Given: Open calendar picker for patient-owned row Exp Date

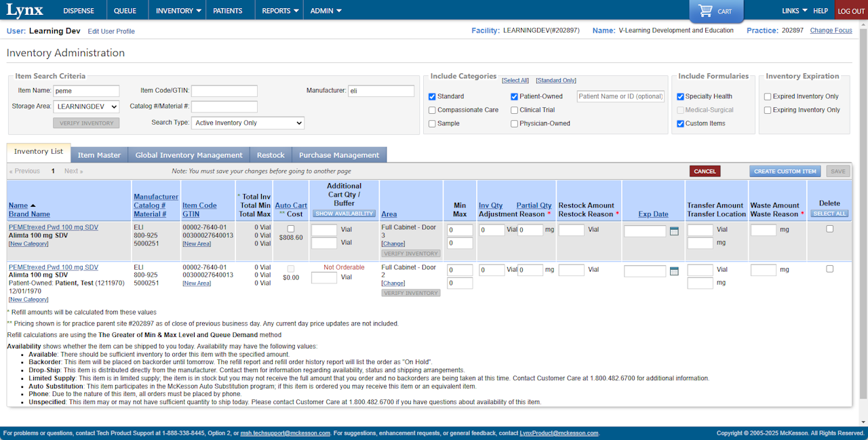Looking at the screenshot, I should click(x=674, y=271).
